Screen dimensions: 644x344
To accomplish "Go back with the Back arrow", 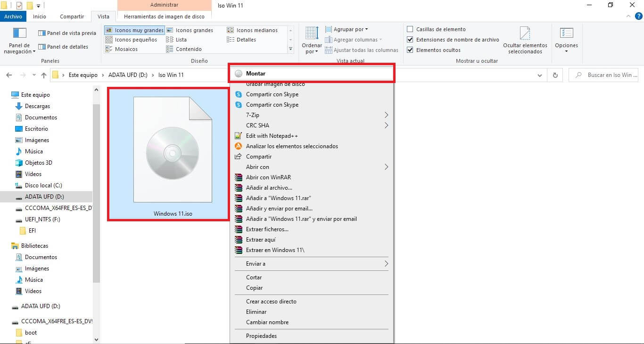I will pyautogui.click(x=9, y=75).
